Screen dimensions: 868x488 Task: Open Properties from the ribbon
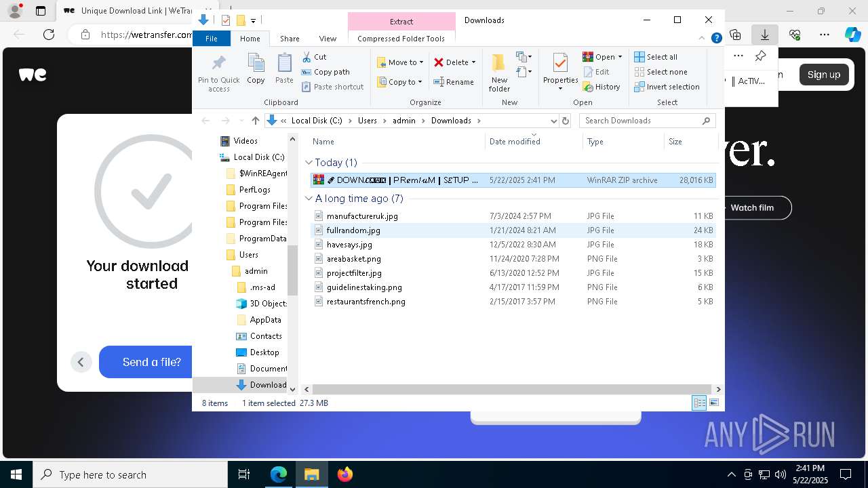560,71
